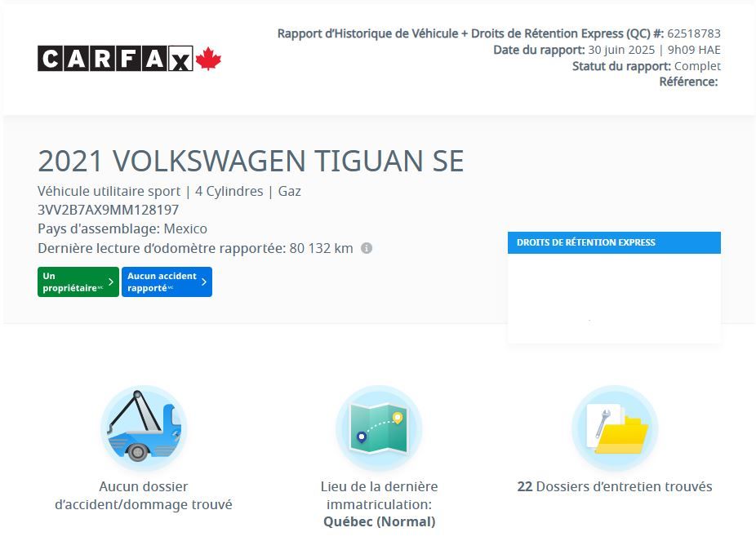Click the status value Complet
The image size is (756, 541).
click(x=697, y=66)
